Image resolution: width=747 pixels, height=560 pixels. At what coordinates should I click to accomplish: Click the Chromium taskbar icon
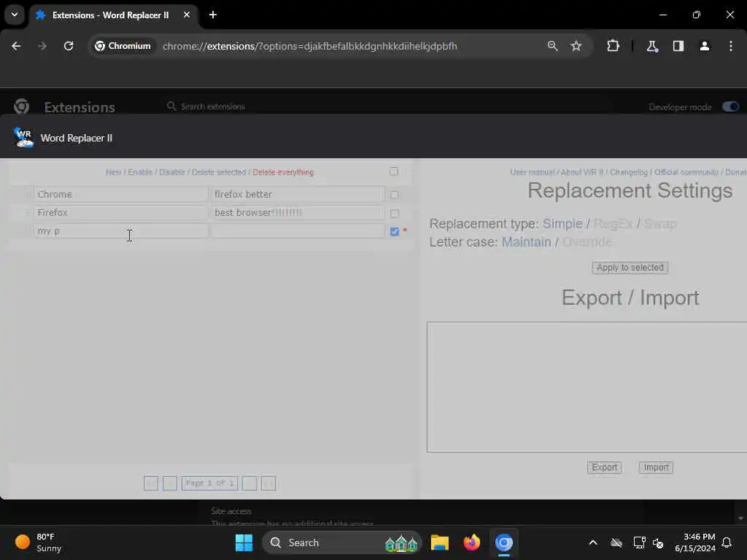[x=503, y=542]
